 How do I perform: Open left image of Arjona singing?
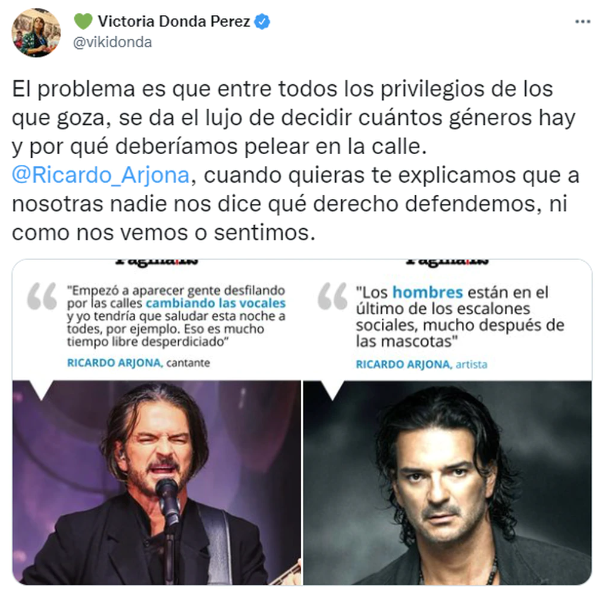(x=157, y=482)
